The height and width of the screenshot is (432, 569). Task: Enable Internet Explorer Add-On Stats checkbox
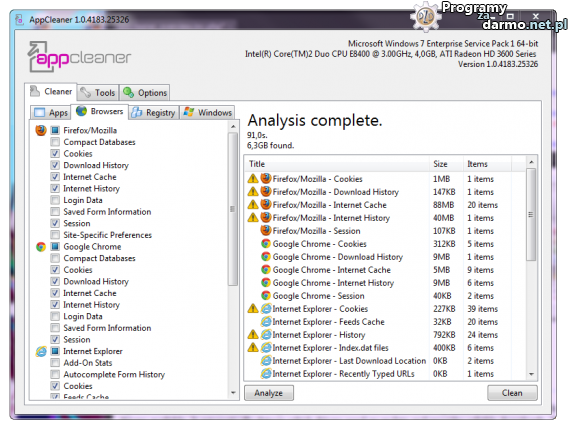click(x=55, y=363)
